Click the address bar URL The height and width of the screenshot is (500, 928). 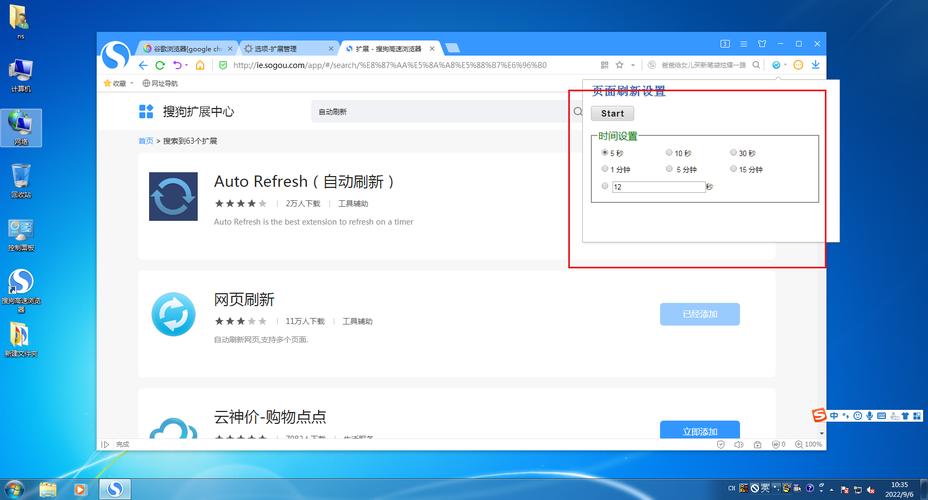(390, 65)
